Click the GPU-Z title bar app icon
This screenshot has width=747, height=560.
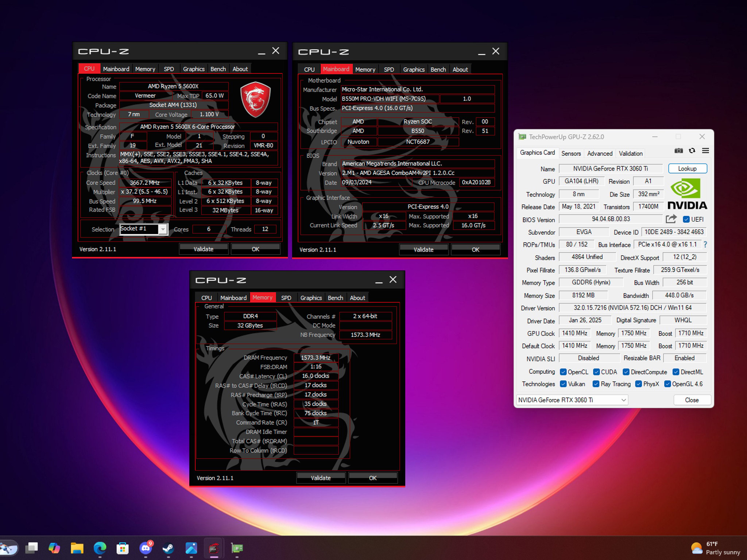pyautogui.click(x=522, y=137)
